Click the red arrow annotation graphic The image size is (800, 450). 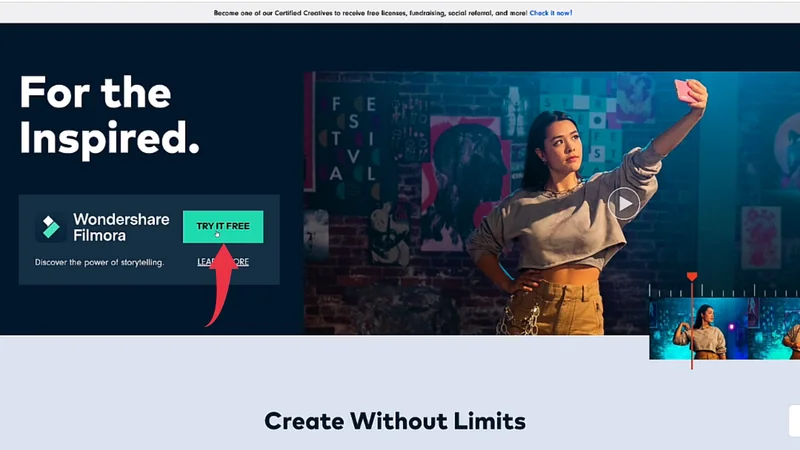pos(222,285)
